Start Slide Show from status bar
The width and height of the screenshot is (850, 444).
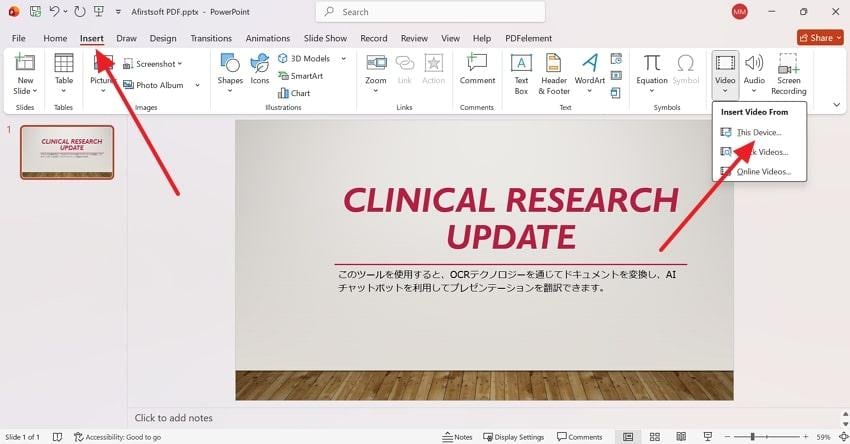pos(707,436)
